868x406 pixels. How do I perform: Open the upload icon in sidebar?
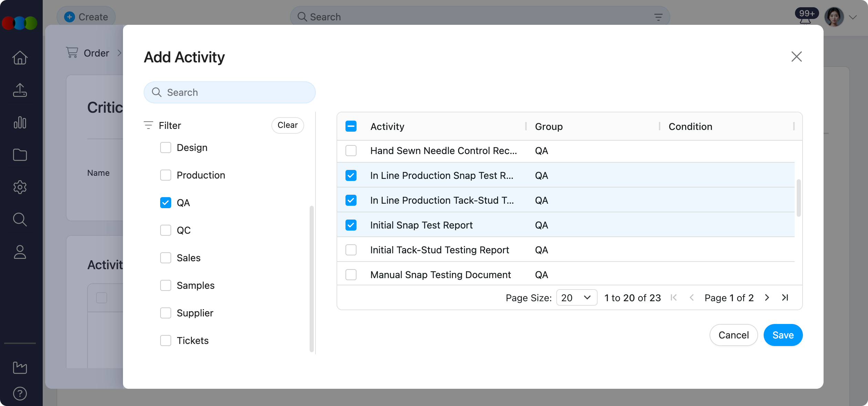tap(20, 90)
